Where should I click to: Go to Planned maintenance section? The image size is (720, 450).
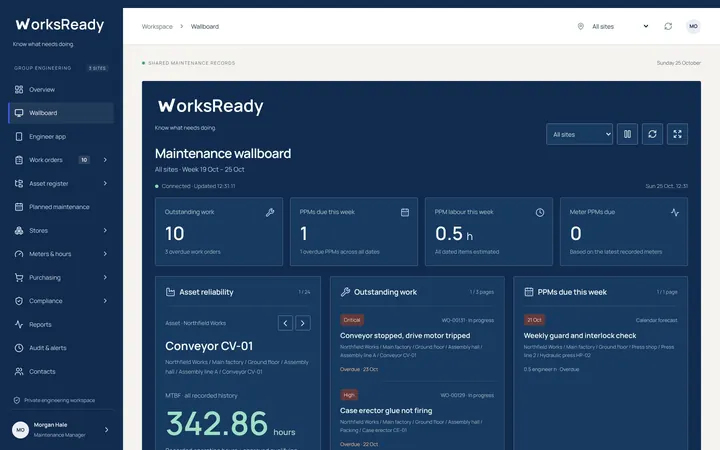point(61,207)
